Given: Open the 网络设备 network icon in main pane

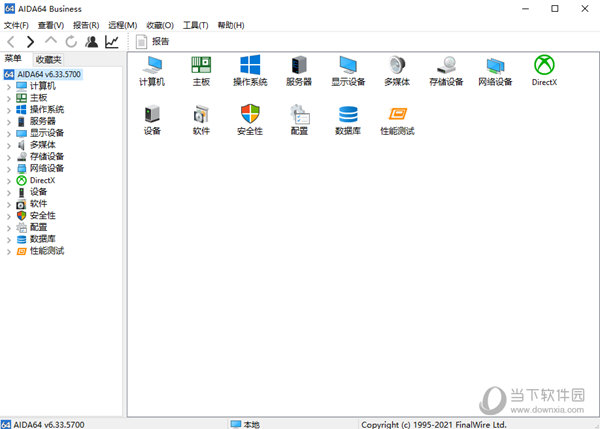Looking at the screenshot, I should tap(495, 65).
